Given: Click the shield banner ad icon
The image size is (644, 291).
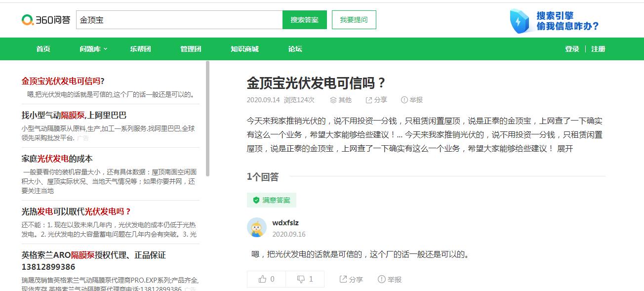Looking at the screenshot, I should point(520,21).
